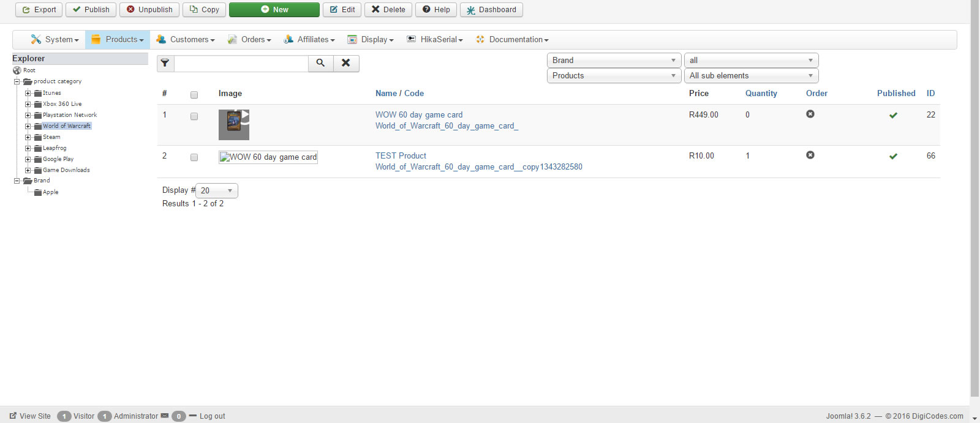Open the Brand filter dropdown
Viewport: 980px width, 423px height.
point(614,60)
